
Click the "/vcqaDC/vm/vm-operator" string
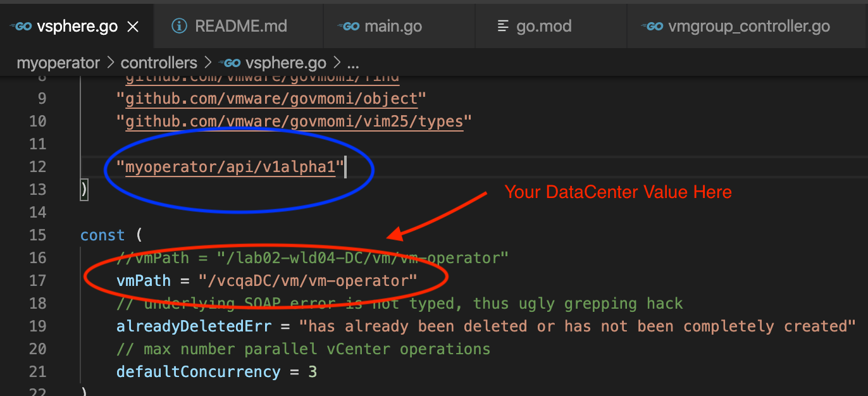pos(307,281)
